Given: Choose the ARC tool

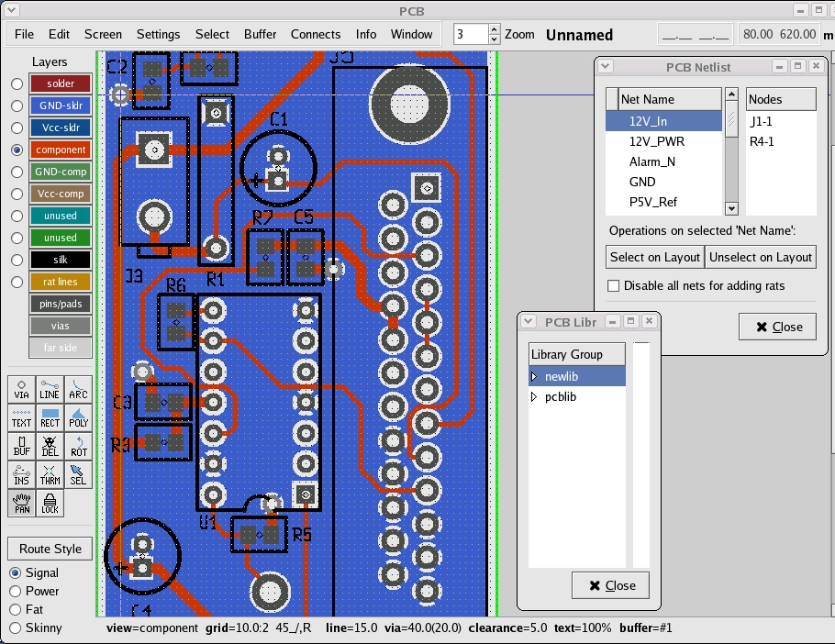Looking at the screenshot, I should 79,389.
